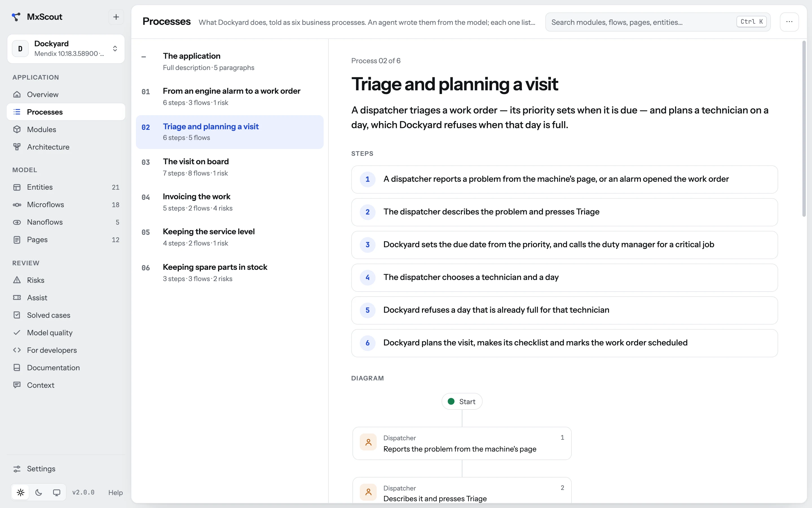This screenshot has height=508, width=812.
Task: Open Risks in the sidebar
Action: click(66, 280)
